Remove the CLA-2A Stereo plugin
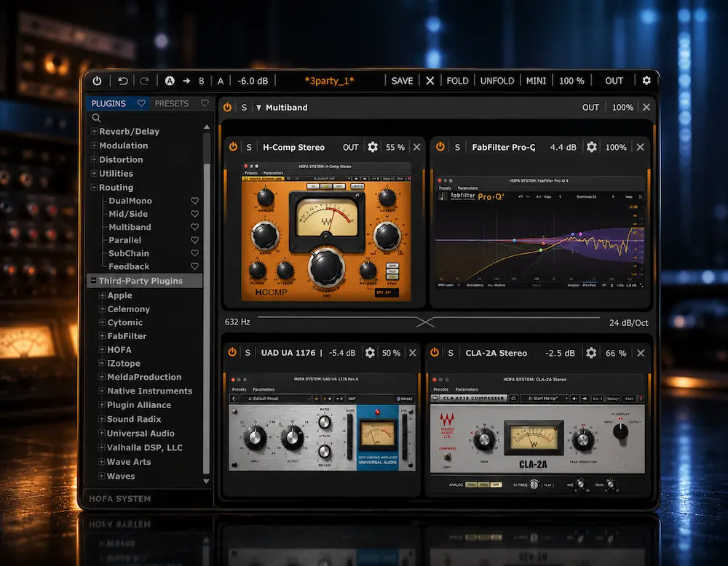 [x=641, y=353]
